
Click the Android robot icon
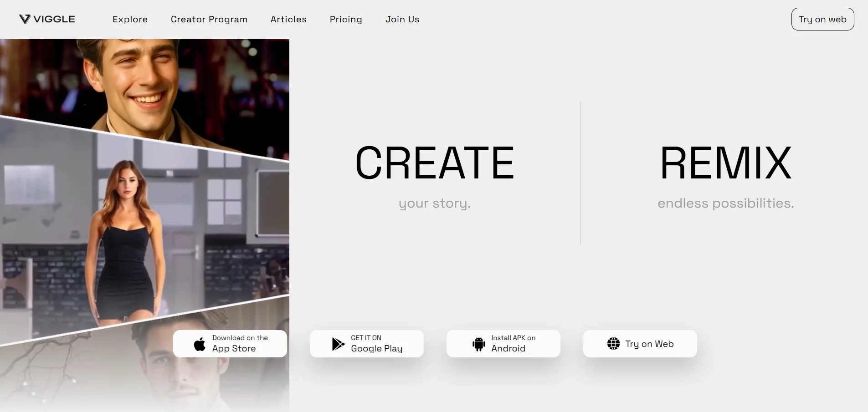point(478,344)
